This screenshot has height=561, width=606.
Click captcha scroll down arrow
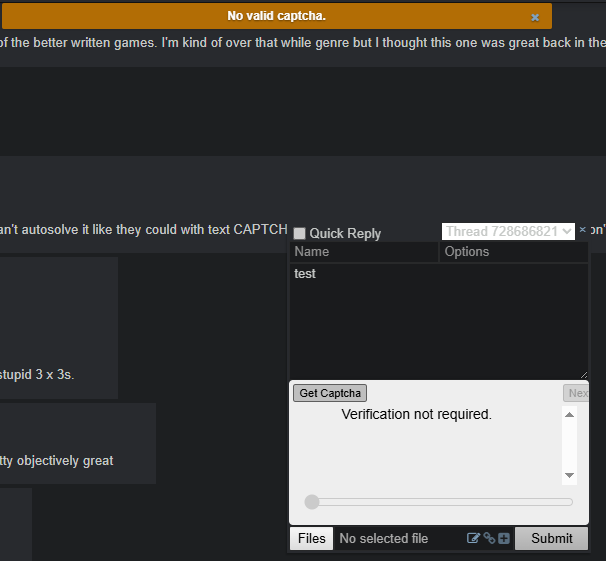point(569,475)
